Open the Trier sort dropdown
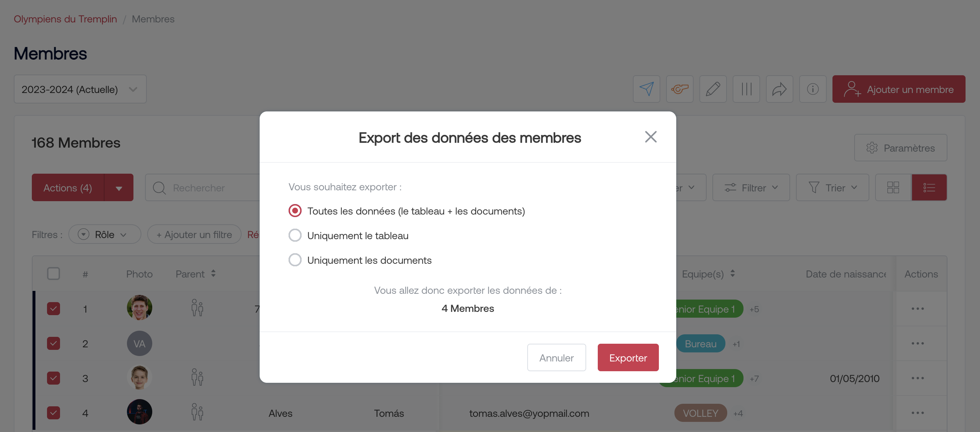The image size is (980, 432). point(832,188)
